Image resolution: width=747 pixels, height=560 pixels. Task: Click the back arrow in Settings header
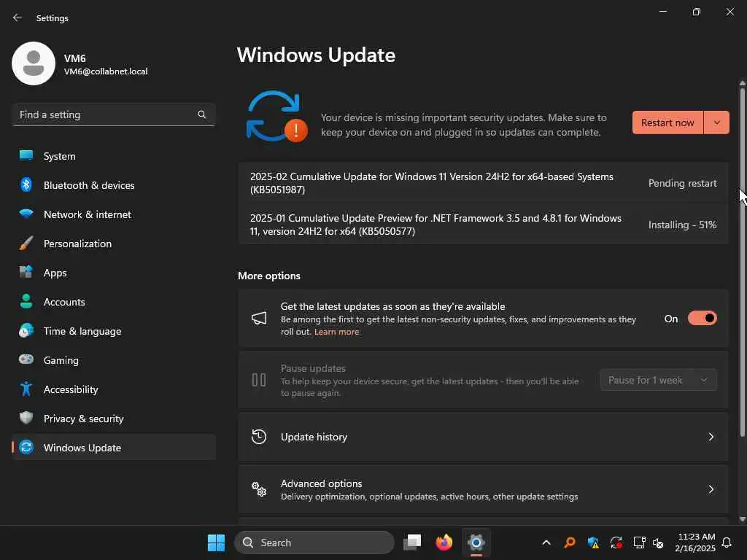click(18, 17)
